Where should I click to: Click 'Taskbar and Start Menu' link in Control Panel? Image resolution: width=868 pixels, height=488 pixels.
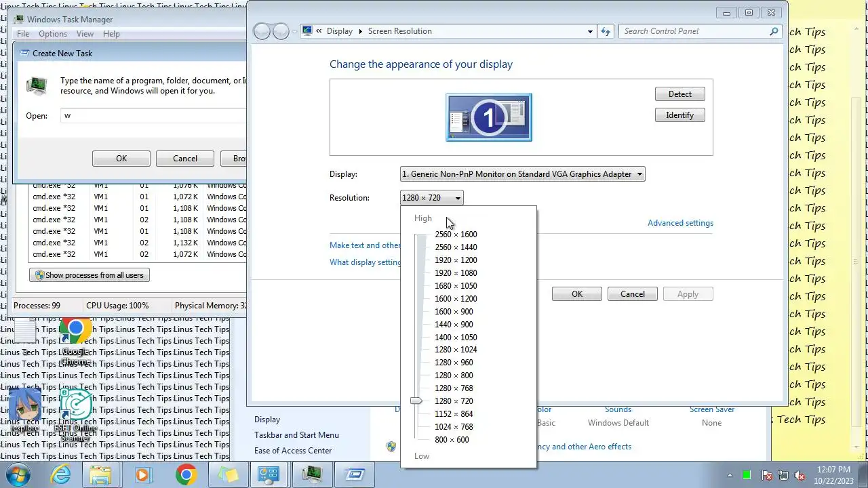pos(296,435)
